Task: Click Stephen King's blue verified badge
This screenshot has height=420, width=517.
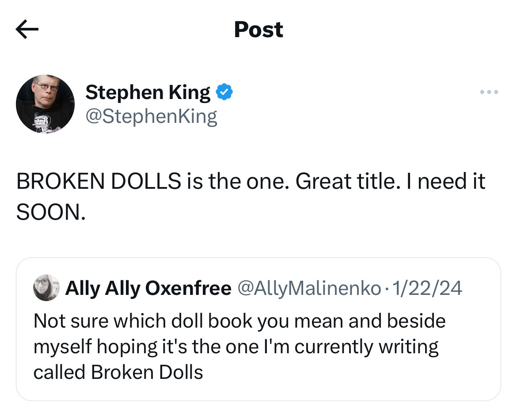Action: [x=224, y=92]
